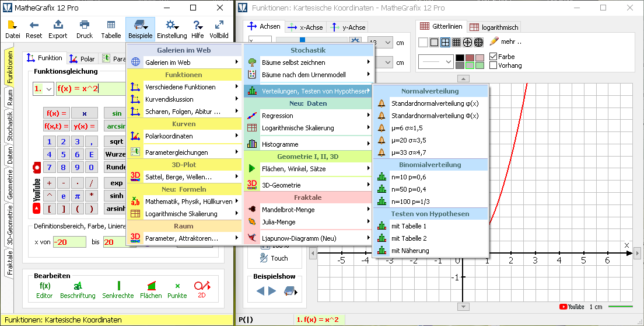Image resolution: width=644 pixels, height=326 pixels.
Task: Select the four-quadrant grid style
Action: coord(445,42)
